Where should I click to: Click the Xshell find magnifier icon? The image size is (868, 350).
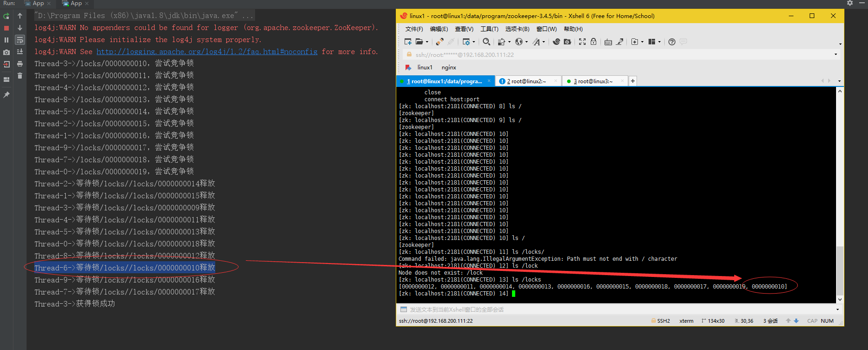tap(487, 42)
